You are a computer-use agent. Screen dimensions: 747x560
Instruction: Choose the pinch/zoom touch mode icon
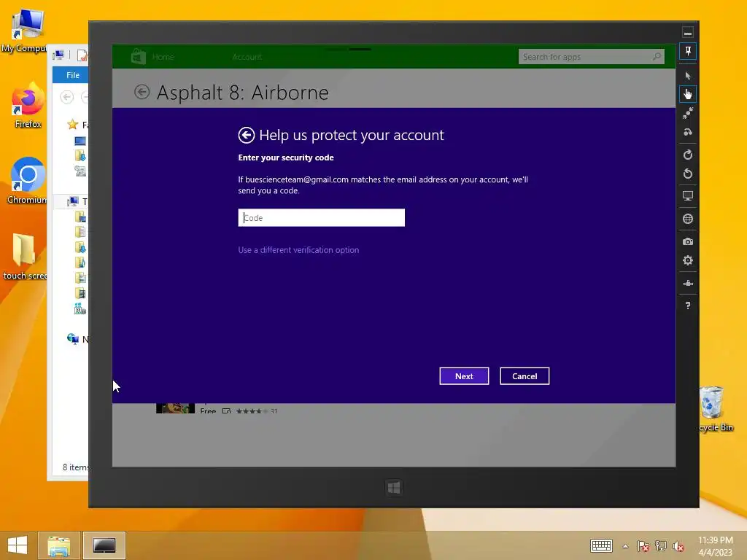(x=687, y=113)
